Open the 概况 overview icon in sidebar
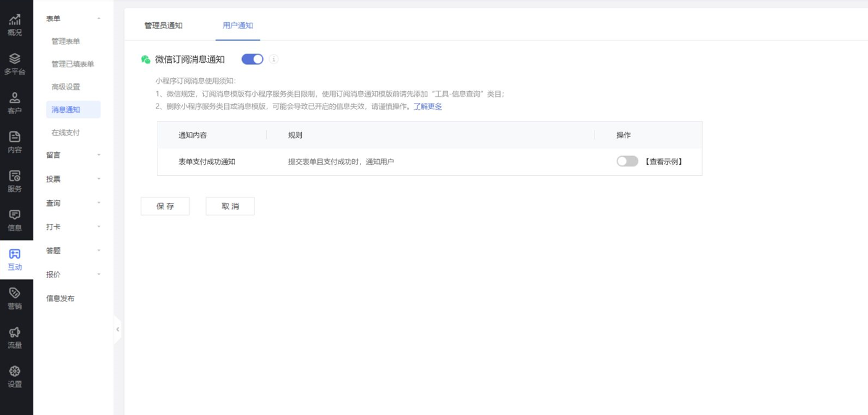The height and width of the screenshot is (415, 868). [15, 21]
